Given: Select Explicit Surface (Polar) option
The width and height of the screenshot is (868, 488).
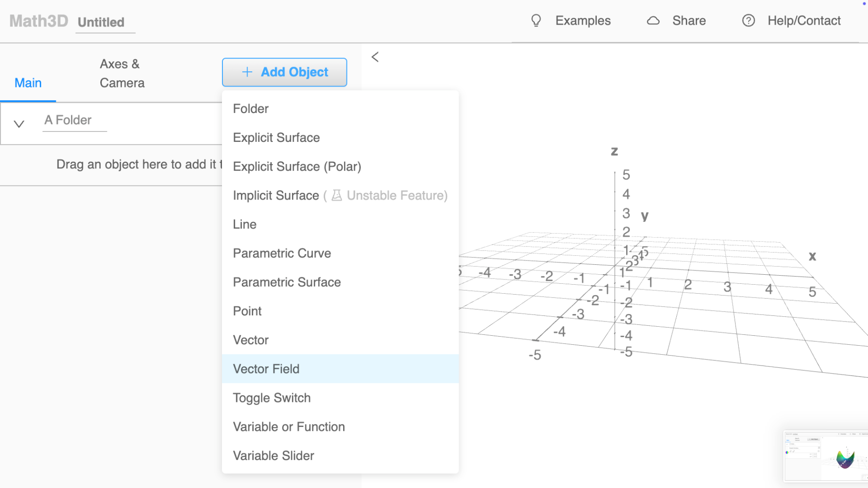Looking at the screenshot, I should (297, 166).
